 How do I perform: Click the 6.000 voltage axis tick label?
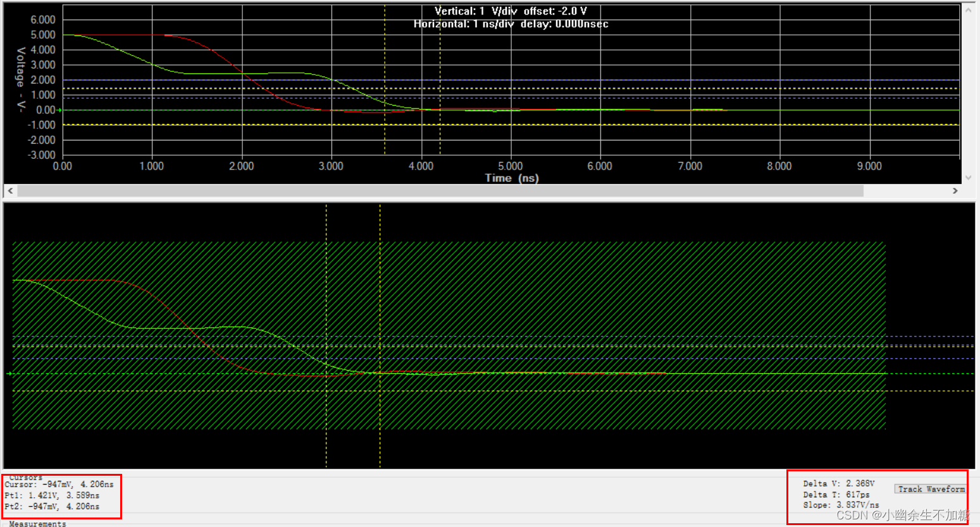pyautogui.click(x=43, y=20)
